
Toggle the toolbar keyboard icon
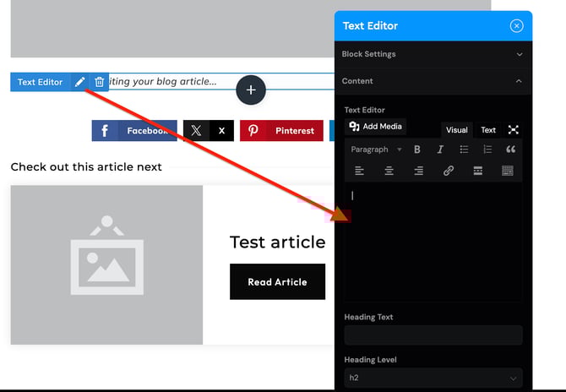coord(508,171)
